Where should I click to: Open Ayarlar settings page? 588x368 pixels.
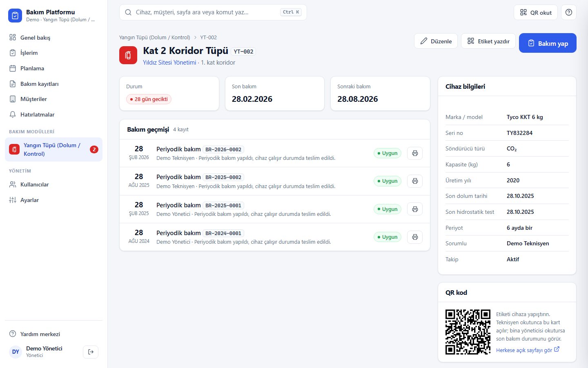tap(53, 200)
